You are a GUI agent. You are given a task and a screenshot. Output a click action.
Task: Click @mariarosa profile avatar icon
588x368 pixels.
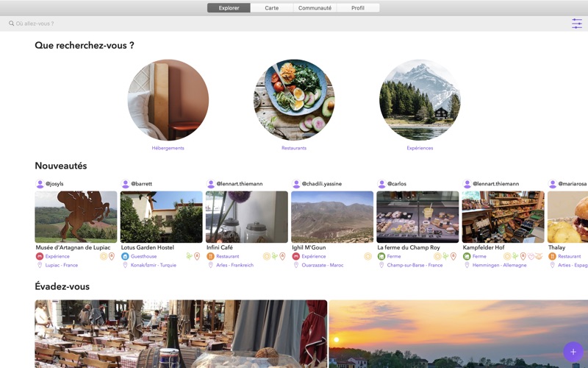553,184
